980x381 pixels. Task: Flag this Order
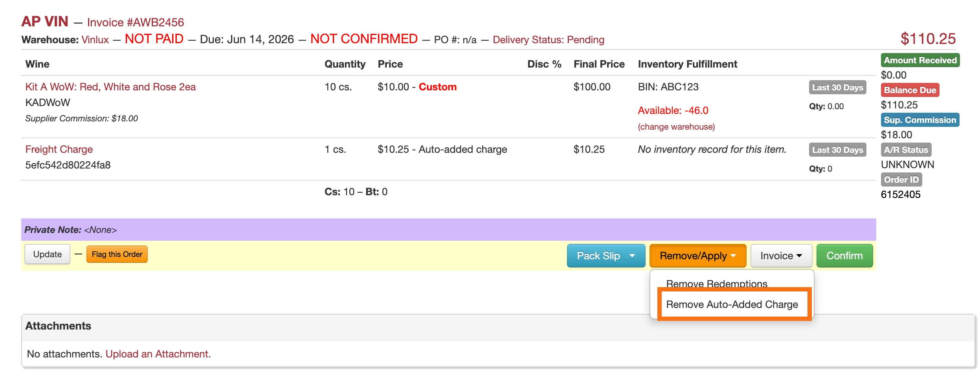tap(117, 254)
